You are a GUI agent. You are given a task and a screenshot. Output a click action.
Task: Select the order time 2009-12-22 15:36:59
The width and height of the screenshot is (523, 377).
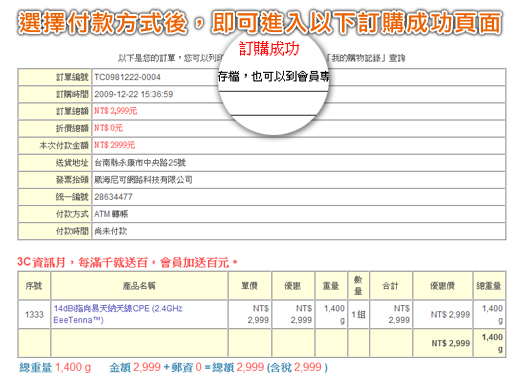(x=133, y=94)
